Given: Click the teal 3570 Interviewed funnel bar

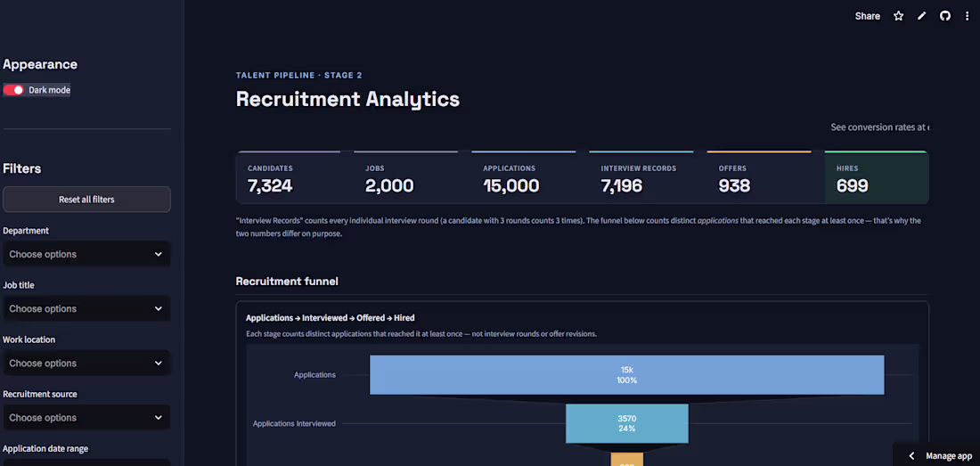Looking at the screenshot, I should (x=627, y=423).
